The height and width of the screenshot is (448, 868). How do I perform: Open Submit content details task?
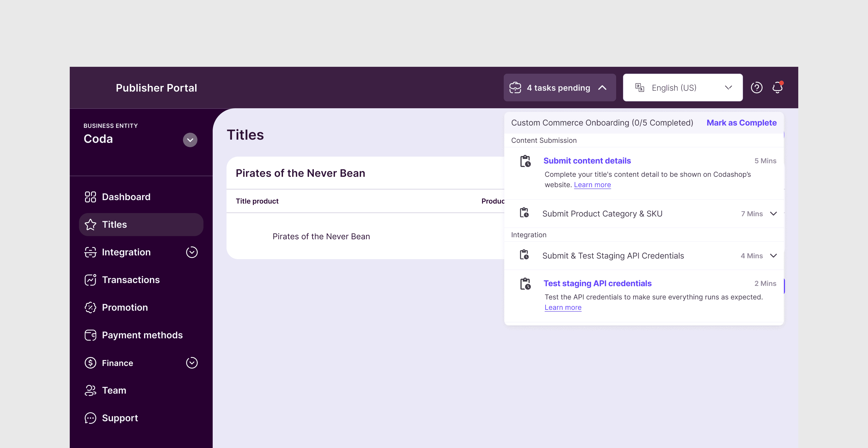point(587,161)
